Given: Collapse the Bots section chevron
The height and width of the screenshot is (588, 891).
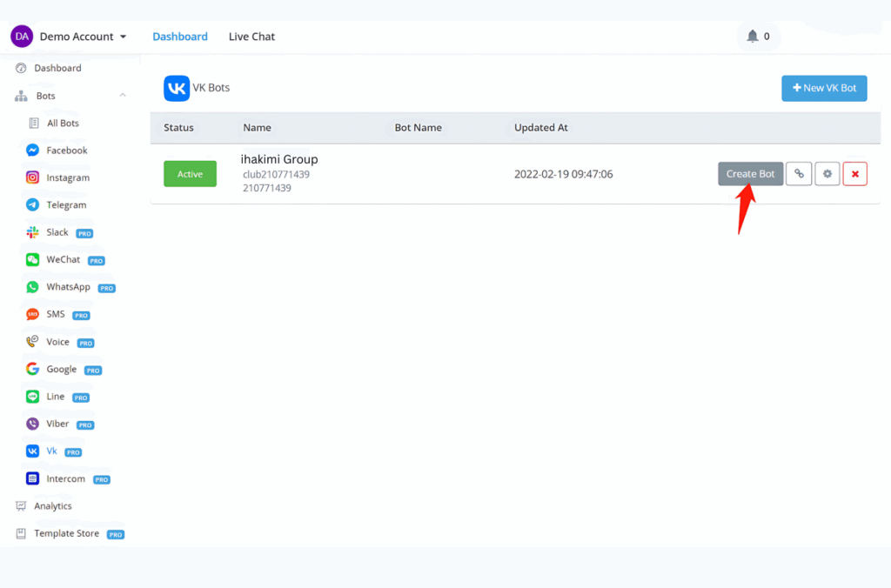Looking at the screenshot, I should pos(123,96).
